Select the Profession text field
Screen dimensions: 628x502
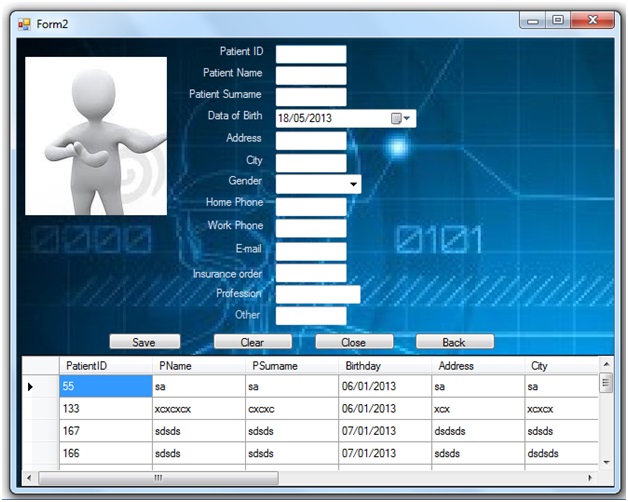pos(317,294)
